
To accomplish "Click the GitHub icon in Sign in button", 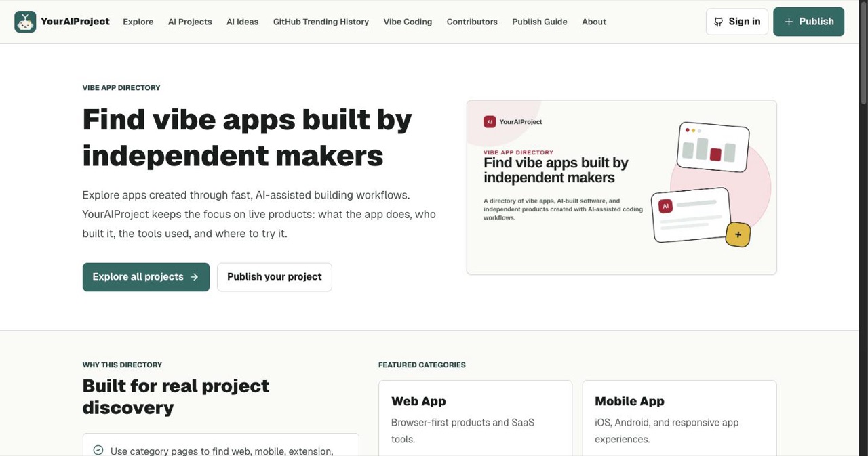I will click(x=719, y=22).
